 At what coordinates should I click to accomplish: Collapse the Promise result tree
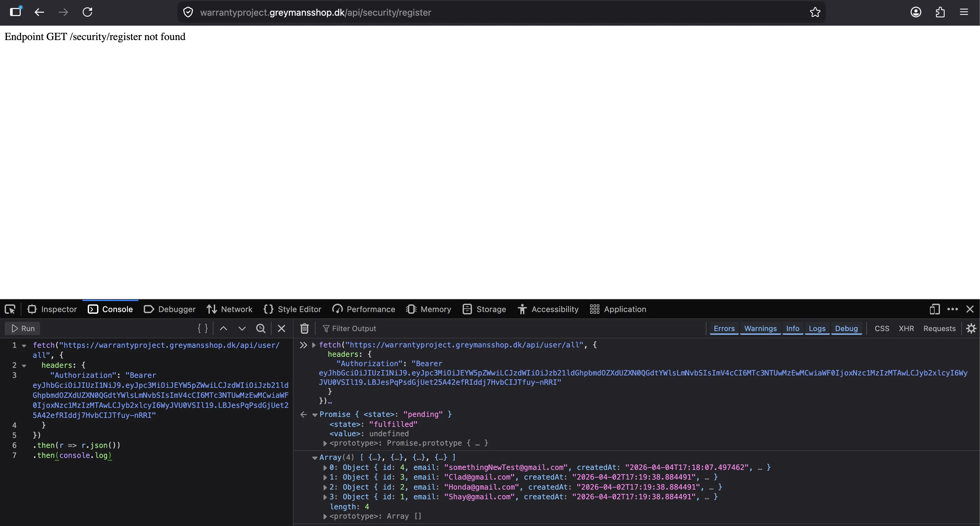tap(315, 415)
